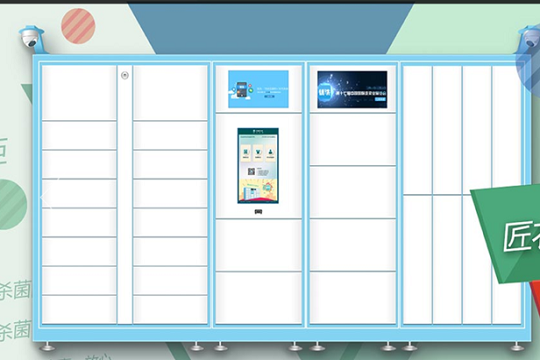The height and width of the screenshot is (360, 540).
Task: Click the card reader slot below the kiosk screen
Action: tap(258, 212)
